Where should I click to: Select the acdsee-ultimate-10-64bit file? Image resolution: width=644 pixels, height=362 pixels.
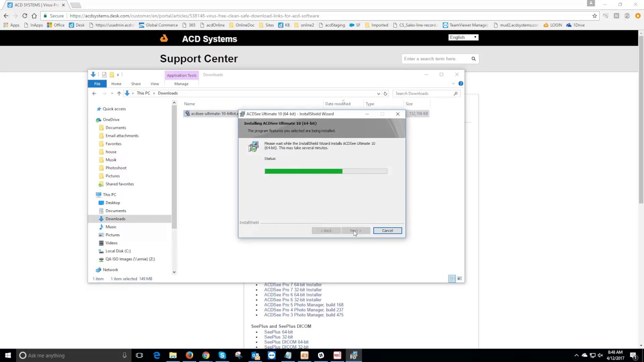[x=211, y=114]
